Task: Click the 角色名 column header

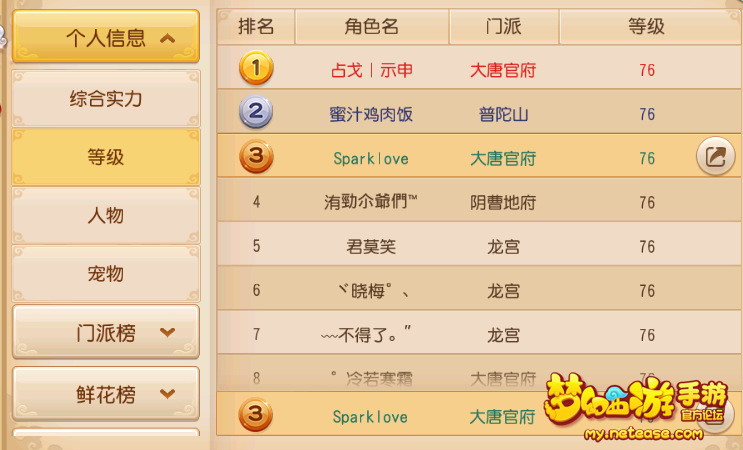Action: tap(372, 26)
